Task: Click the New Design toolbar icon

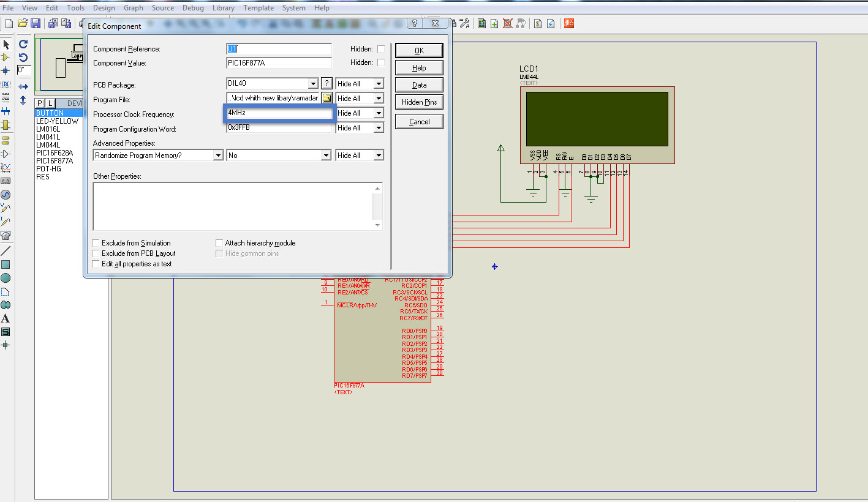Action: (x=9, y=23)
